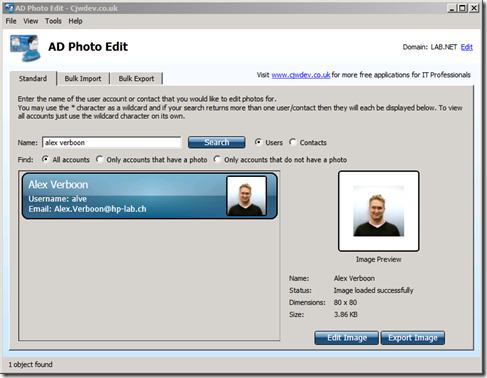Click the Domain: LAB.NET label

pos(430,47)
